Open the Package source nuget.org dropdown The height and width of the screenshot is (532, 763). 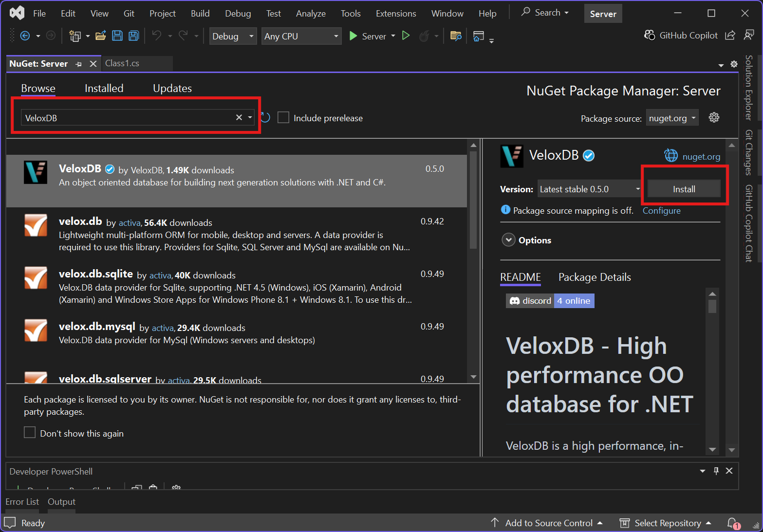click(672, 118)
